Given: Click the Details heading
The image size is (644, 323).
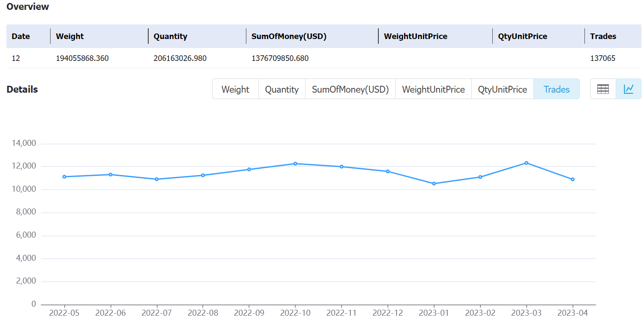Looking at the screenshot, I should pos(22,89).
